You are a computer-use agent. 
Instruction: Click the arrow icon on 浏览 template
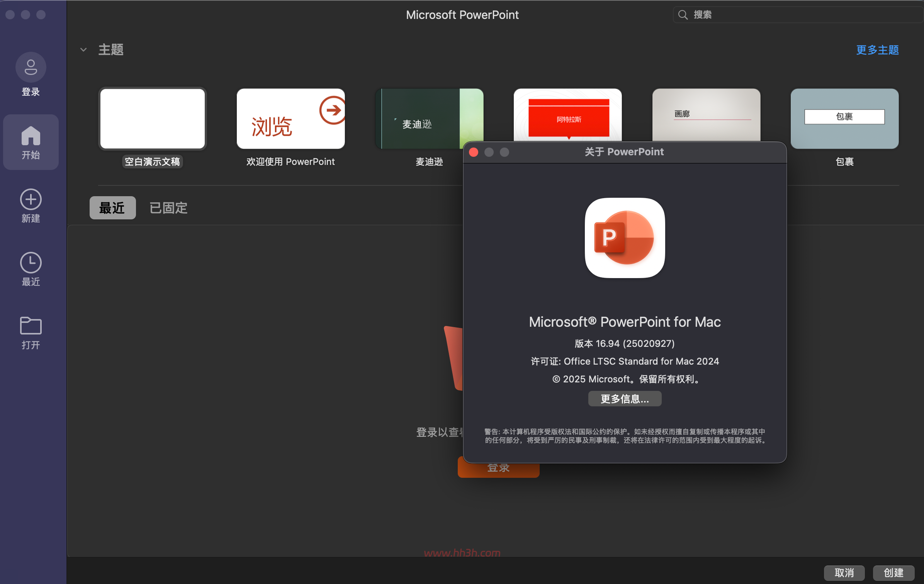333,110
